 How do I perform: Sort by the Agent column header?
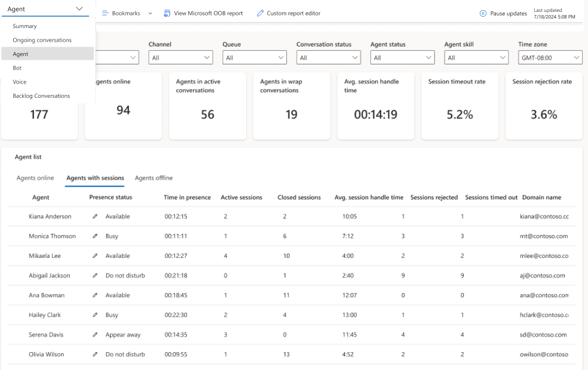point(41,198)
